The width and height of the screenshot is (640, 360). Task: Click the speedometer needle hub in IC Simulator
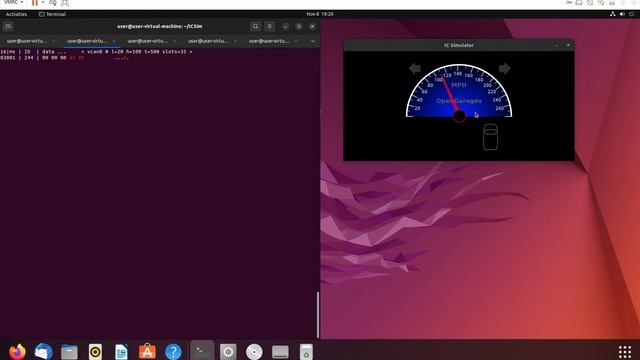coord(459,116)
